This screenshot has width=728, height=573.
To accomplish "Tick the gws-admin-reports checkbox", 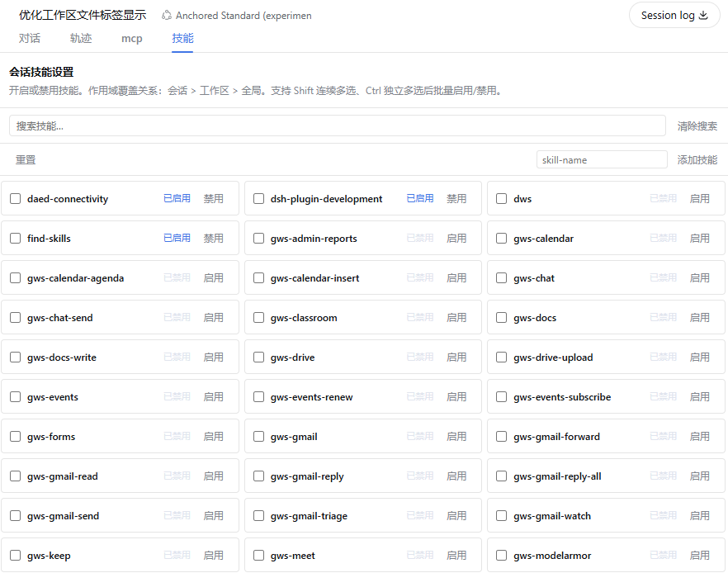I will click(x=258, y=239).
